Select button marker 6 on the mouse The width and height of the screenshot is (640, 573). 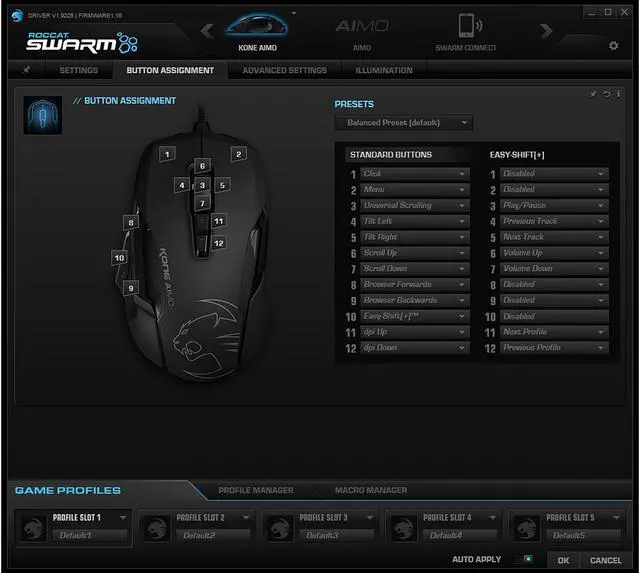click(202, 166)
